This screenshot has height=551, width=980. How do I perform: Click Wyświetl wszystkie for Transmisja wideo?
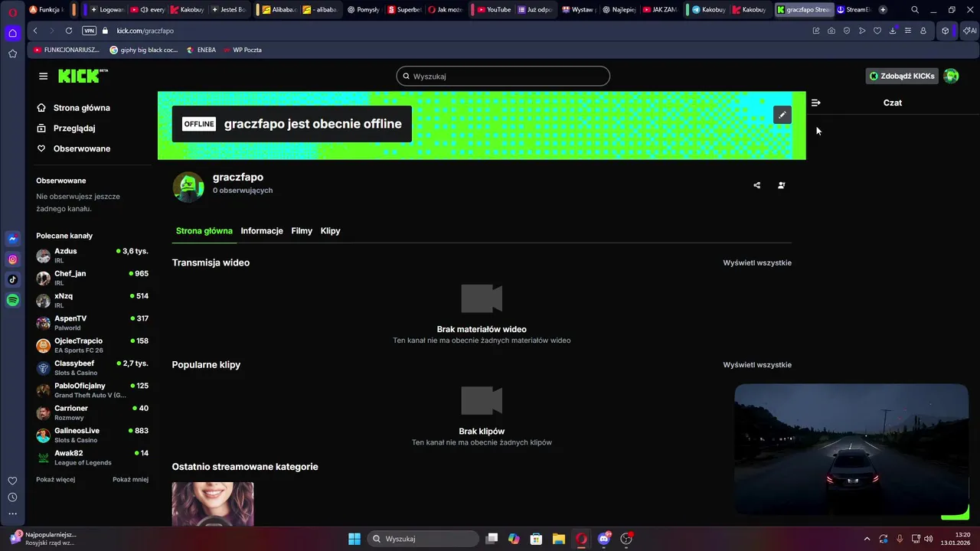757,262
